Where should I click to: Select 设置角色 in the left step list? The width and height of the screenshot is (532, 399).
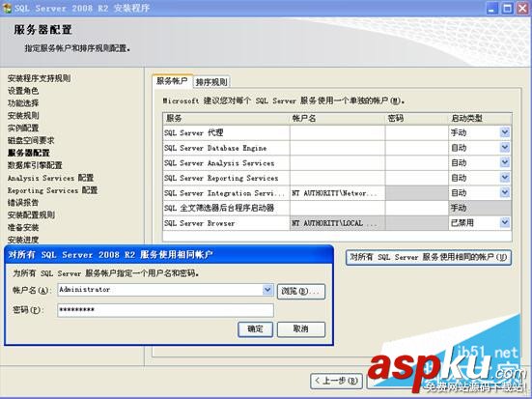23,91
